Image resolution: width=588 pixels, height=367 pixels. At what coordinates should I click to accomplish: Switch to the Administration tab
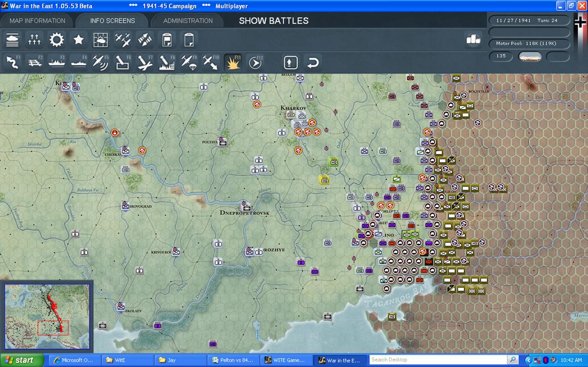188,21
